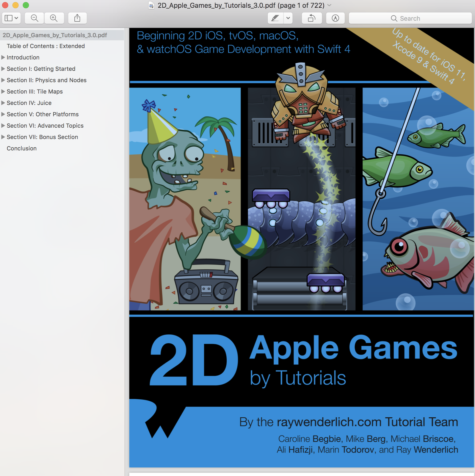
Task: Select Section VI: Advanced Topics label
Action: 45,126
